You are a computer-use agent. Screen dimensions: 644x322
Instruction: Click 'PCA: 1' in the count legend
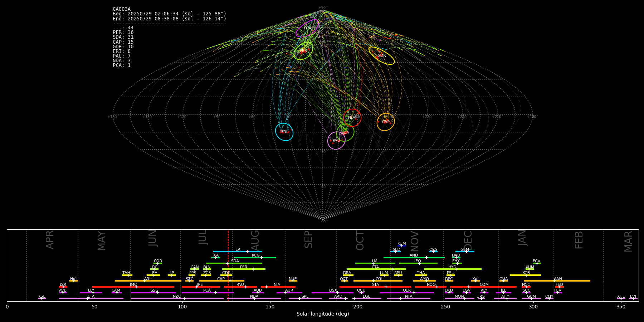tap(122, 65)
